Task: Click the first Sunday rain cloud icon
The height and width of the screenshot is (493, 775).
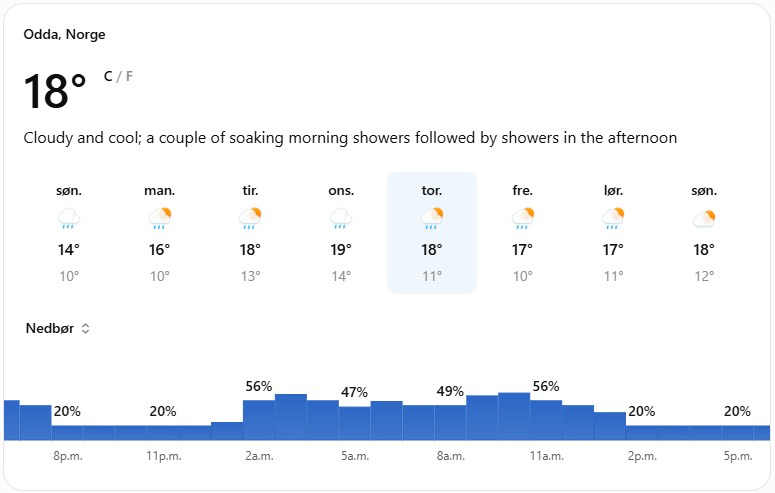Action: (69, 218)
